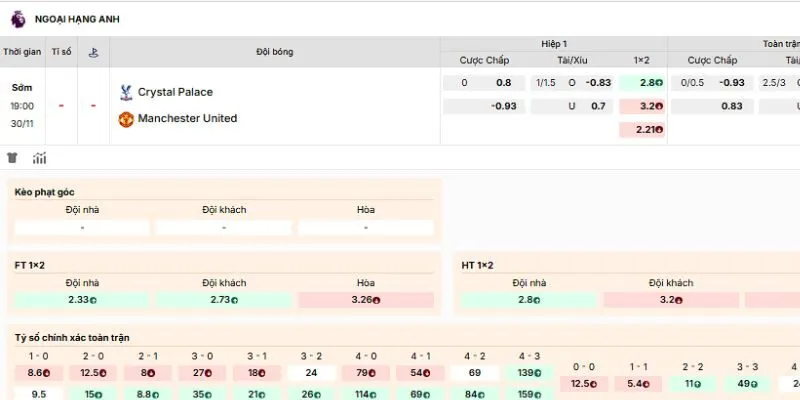Click the Premier League logo icon

[17, 18]
